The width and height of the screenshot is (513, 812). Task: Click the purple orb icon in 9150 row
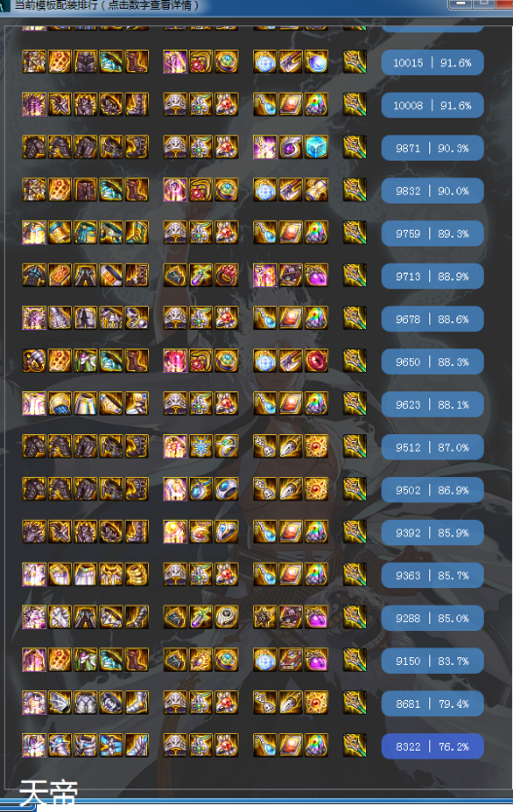click(x=316, y=660)
